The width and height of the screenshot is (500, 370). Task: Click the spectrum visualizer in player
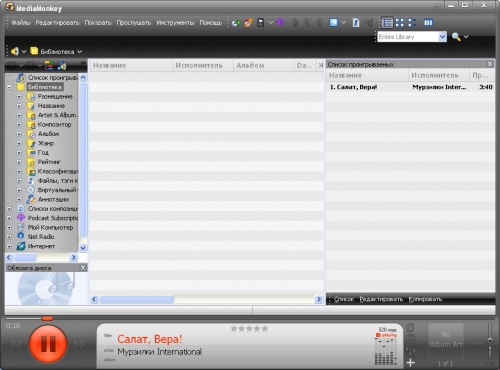pos(386,351)
